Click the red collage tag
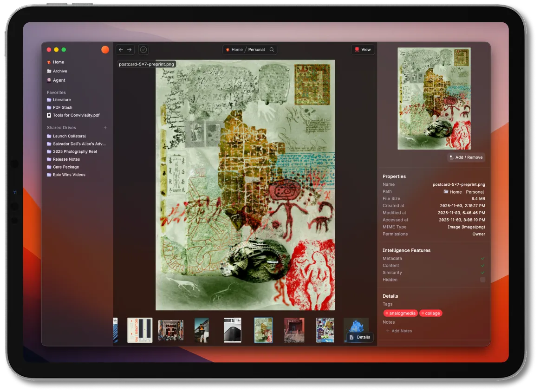Screen dimensions: 540x392 tap(430, 313)
